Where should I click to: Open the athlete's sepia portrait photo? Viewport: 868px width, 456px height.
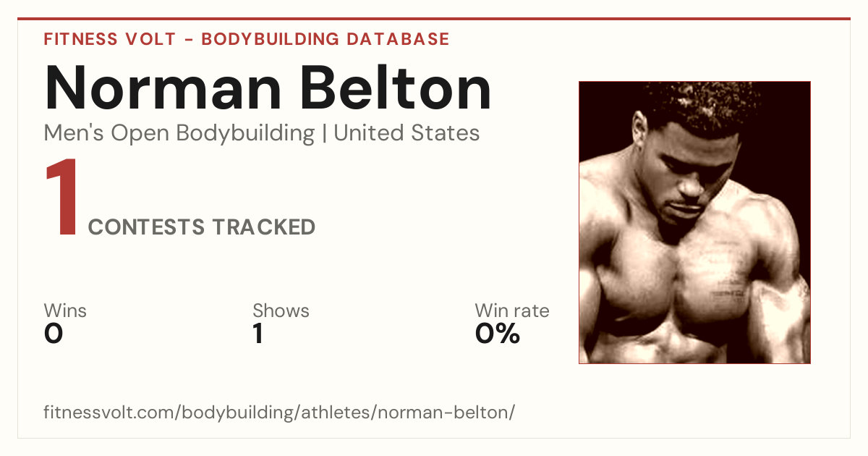694,222
